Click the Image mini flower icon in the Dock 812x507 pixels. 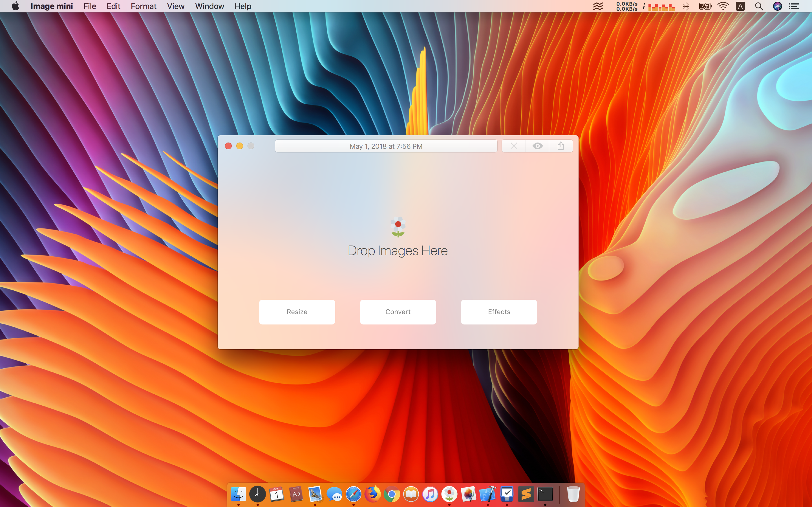click(x=449, y=494)
